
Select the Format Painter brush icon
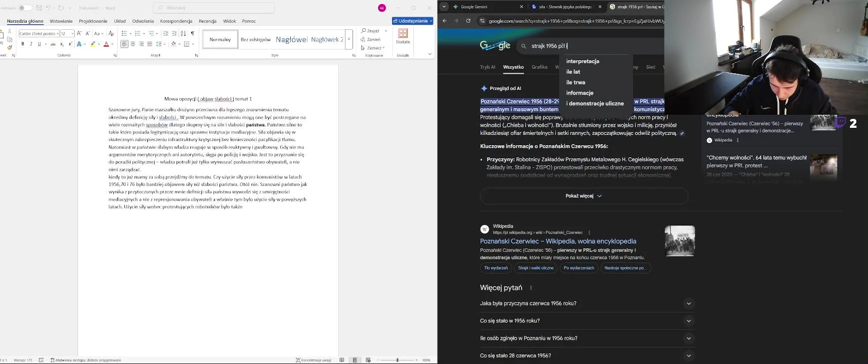pos(10,48)
